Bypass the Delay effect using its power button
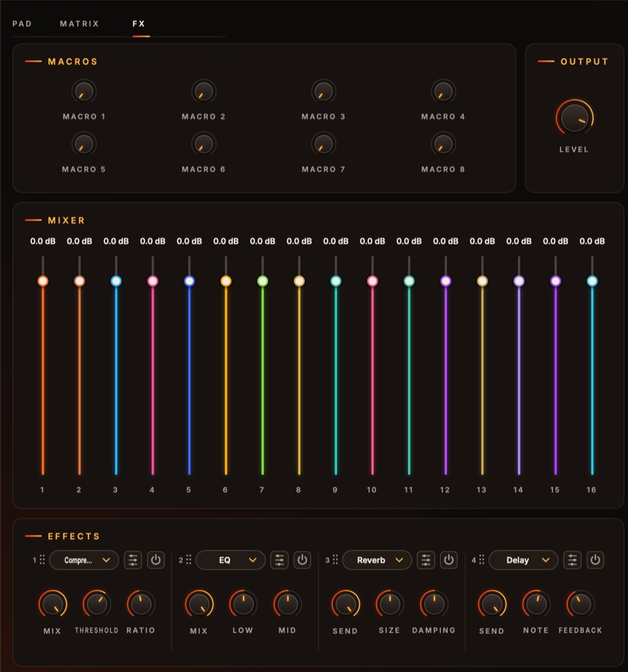This screenshot has height=672, width=628. coord(595,560)
